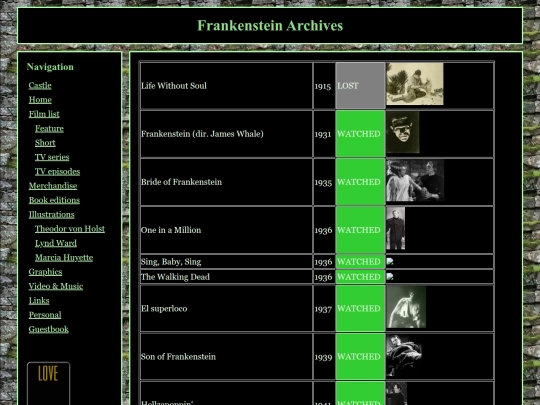
Task: Click the Navigation sidebar heading
Action: pyautogui.click(x=50, y=67)
